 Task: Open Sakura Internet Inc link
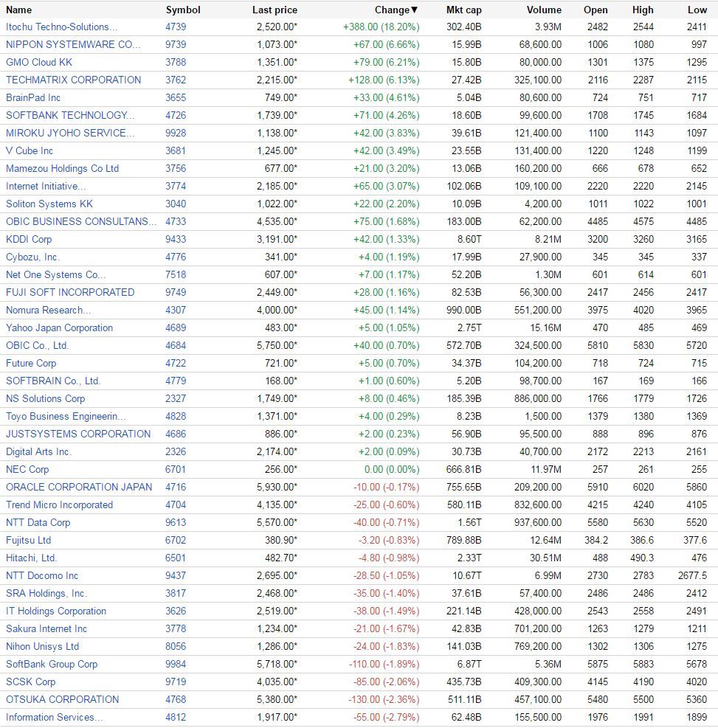click(46, 628)
